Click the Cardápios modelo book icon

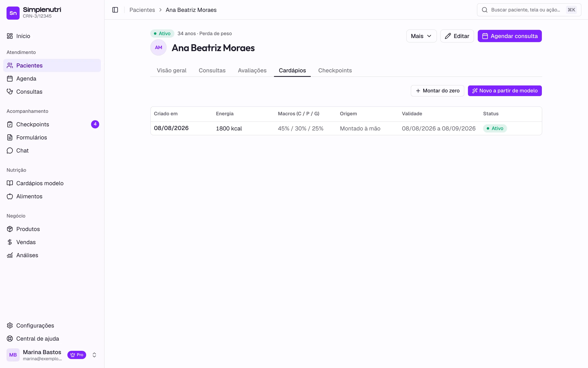point(10,183)
